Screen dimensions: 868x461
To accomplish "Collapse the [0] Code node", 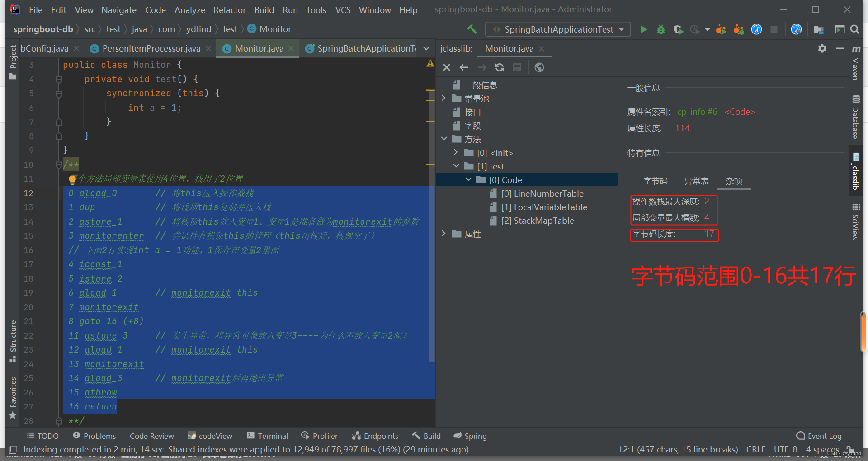I will click(x=468, y=179).
